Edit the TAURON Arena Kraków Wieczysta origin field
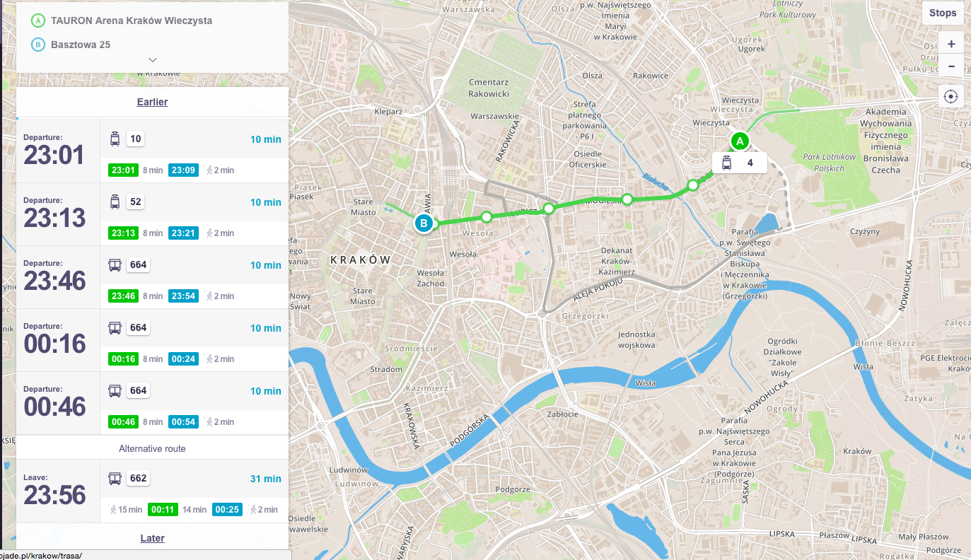 tap(132, 21)
